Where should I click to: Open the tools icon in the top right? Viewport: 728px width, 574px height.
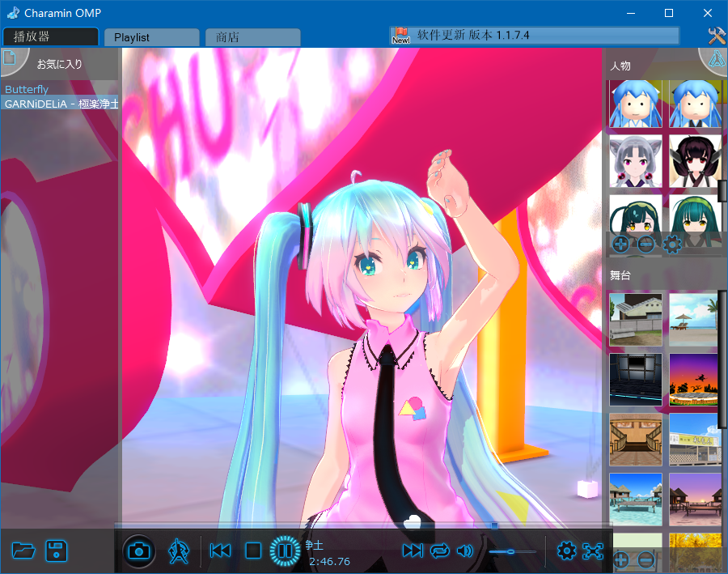pos(716,36)
